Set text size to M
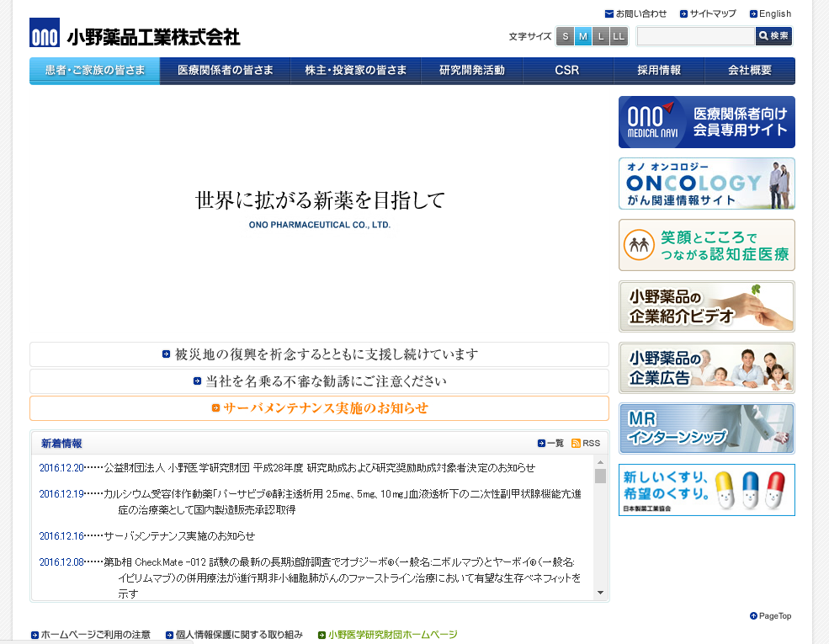 [583, 36]
